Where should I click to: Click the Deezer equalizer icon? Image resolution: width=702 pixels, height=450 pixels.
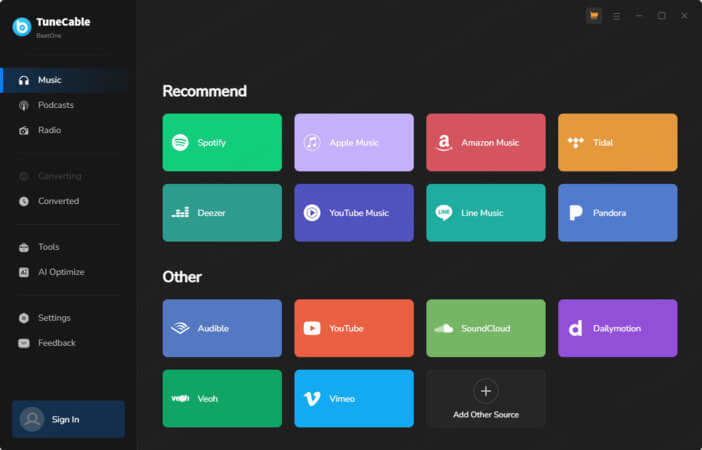pos(180,212)
